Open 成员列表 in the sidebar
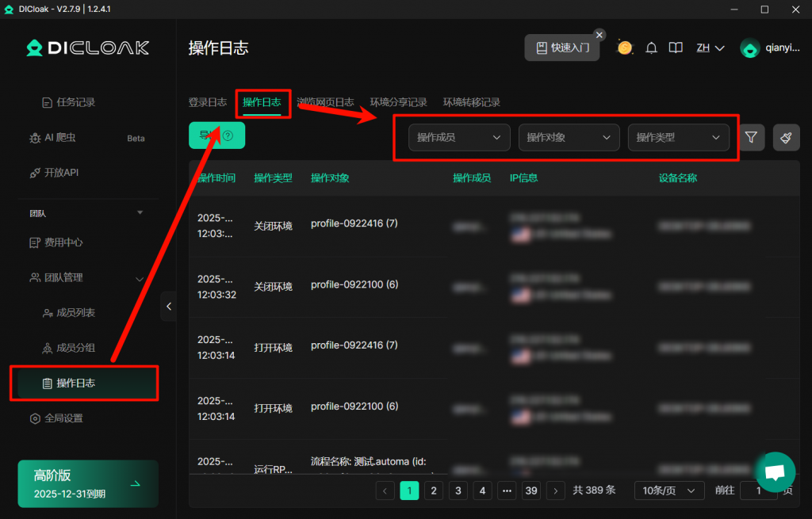Screen dimensions: 812x519 point(75,313)
